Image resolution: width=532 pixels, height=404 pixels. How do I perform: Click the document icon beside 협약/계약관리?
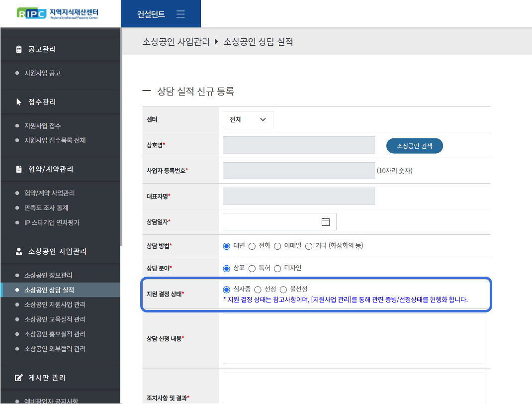[19, 169]
